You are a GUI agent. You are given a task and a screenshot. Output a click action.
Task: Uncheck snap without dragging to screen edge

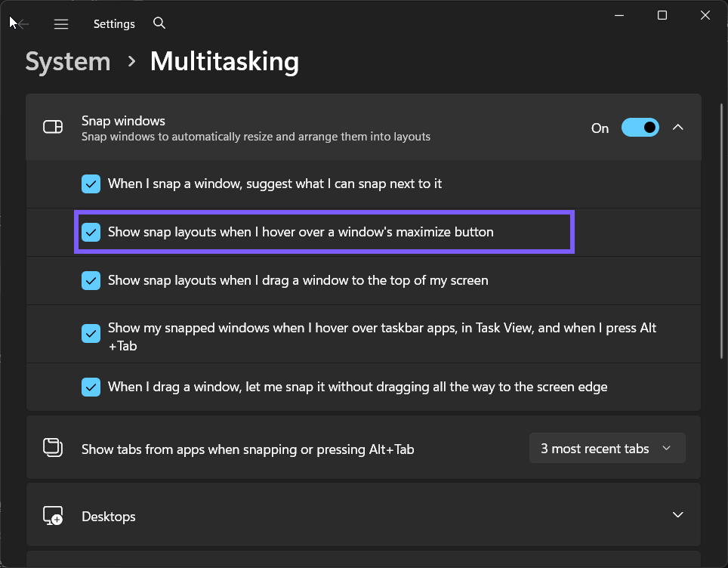click(91, 387)
